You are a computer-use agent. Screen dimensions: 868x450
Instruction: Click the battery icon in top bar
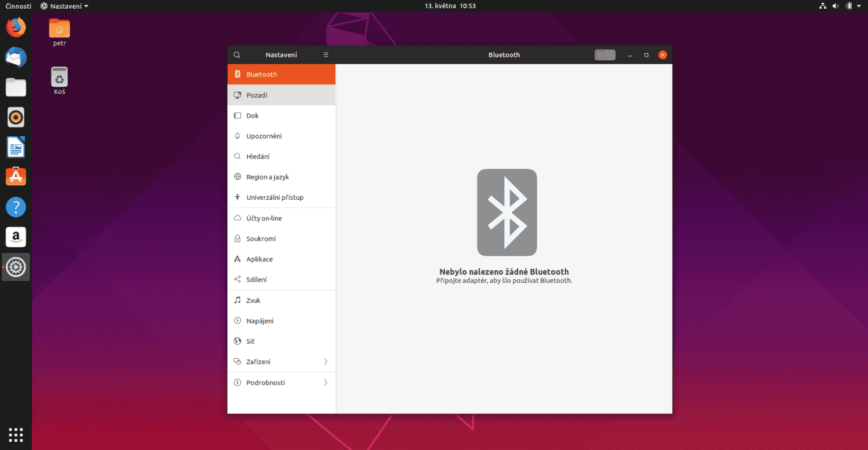(849, 6)
